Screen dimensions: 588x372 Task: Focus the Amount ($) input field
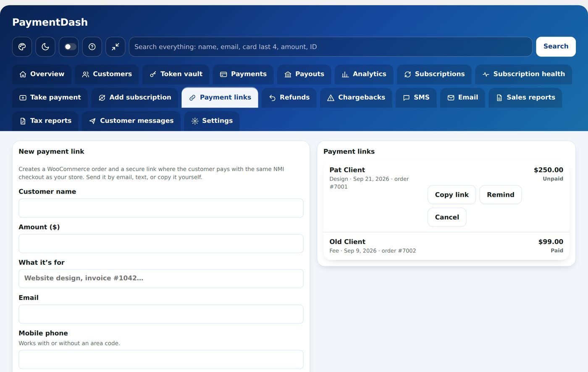161,243
